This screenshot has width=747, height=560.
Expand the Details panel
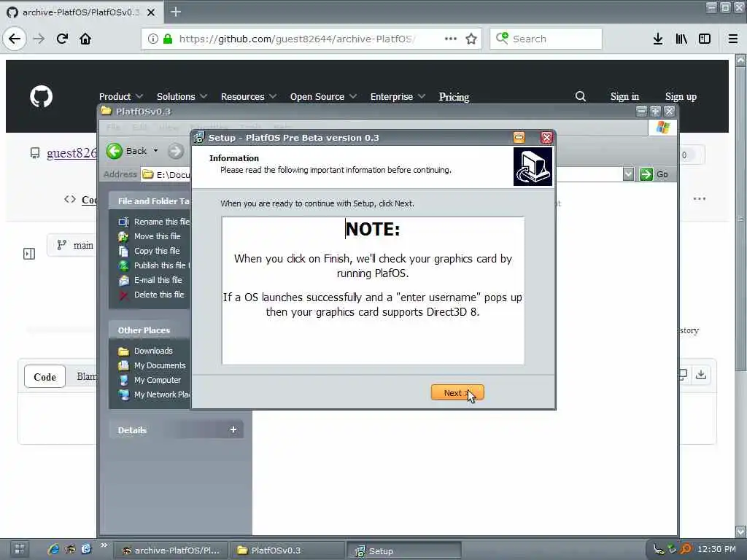[233, 429]
